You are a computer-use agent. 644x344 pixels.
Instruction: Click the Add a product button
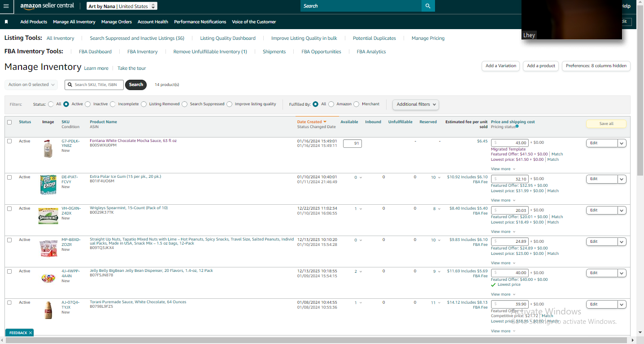click(x=541, y=66)
